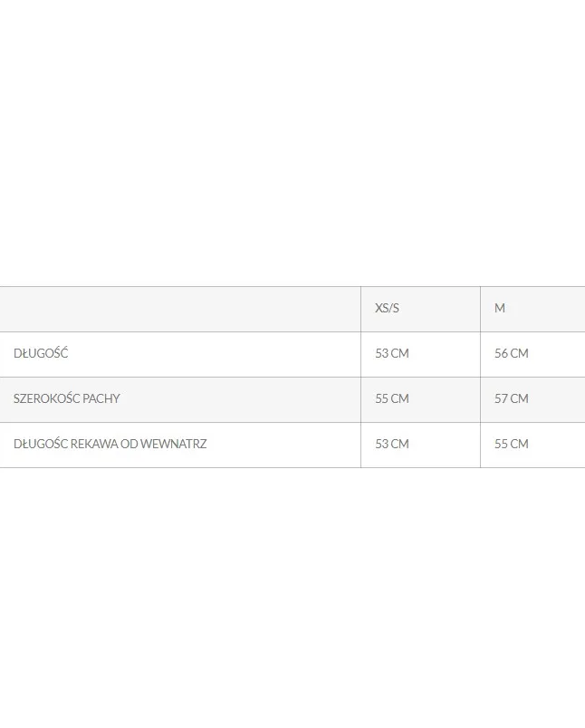This screenshot has height=728, width=585.
Task: Click the word OD in sleeve row
Action: [x=129, y=444]
